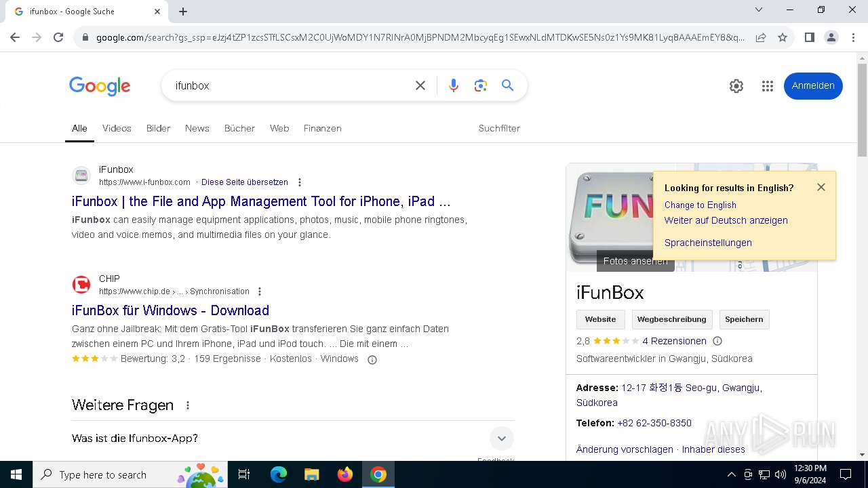Open Spracheinstellungen link
The height and width of the screenshot is (488, 868).
[x=708, y=243]
